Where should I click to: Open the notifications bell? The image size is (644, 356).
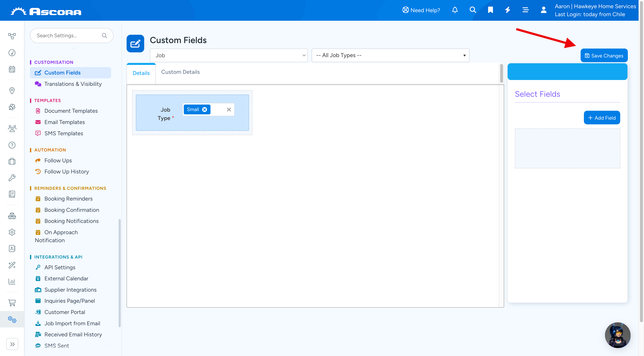point(455,10)
